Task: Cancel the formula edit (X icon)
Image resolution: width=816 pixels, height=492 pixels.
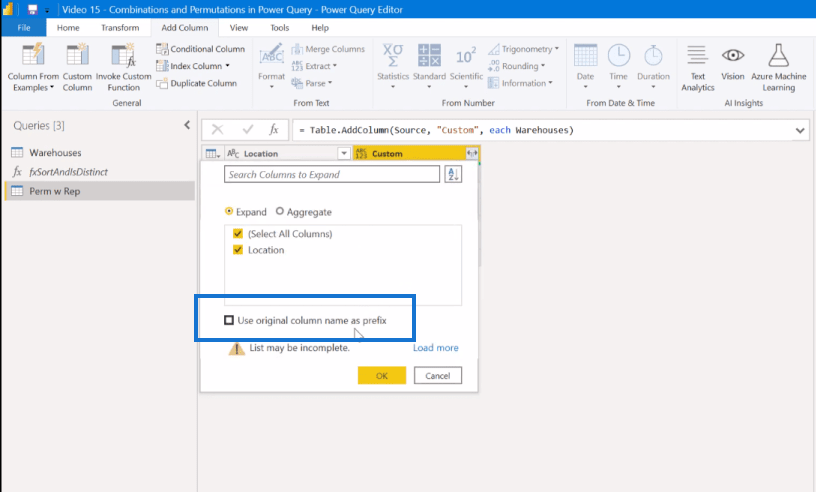Action: click(x=218, y=130)
